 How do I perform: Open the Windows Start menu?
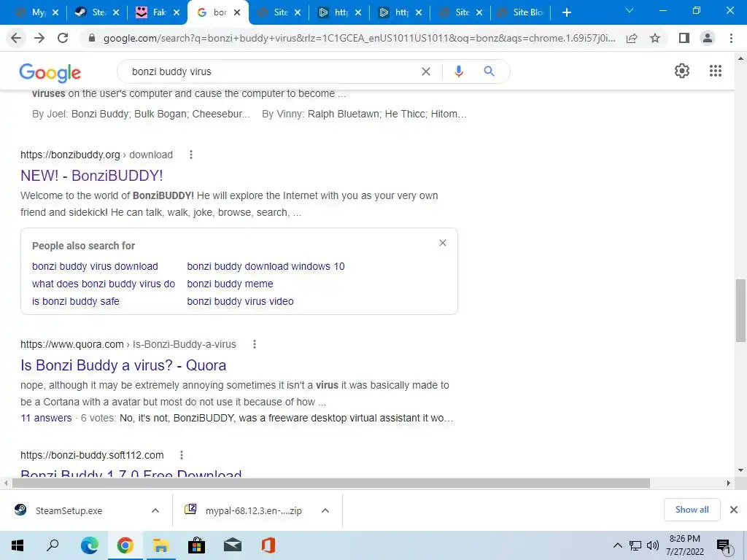pos(18,545)
